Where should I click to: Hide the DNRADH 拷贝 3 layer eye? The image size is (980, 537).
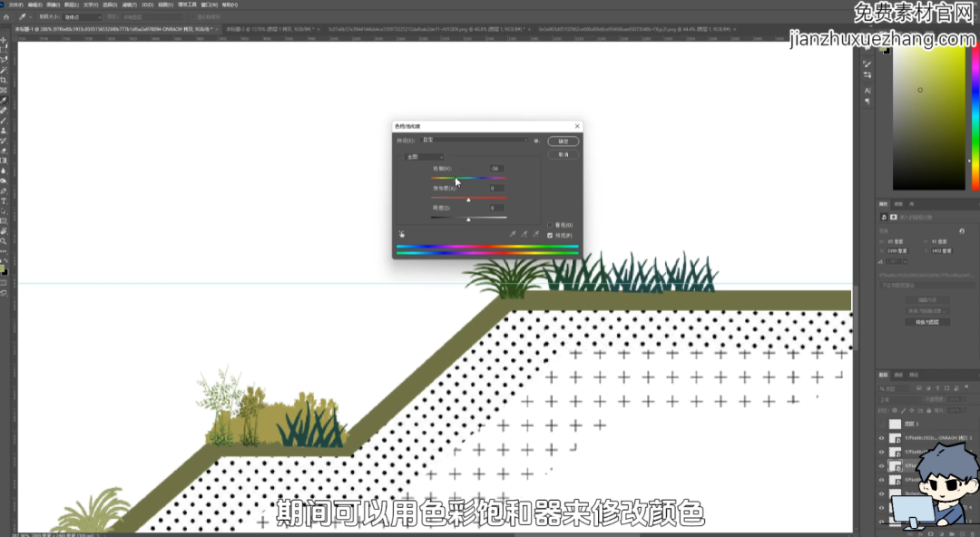pyautogui.click(x=882, y=438)
